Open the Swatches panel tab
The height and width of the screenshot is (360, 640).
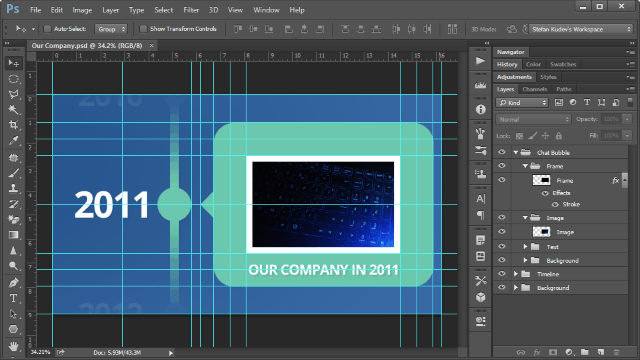point(563,64)
